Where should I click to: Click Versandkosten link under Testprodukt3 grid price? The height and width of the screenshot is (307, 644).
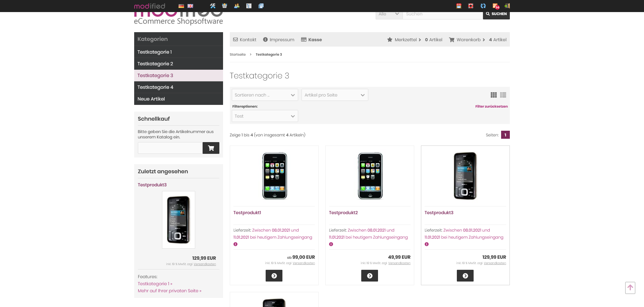pyautogui.click(x=495, y=263)
